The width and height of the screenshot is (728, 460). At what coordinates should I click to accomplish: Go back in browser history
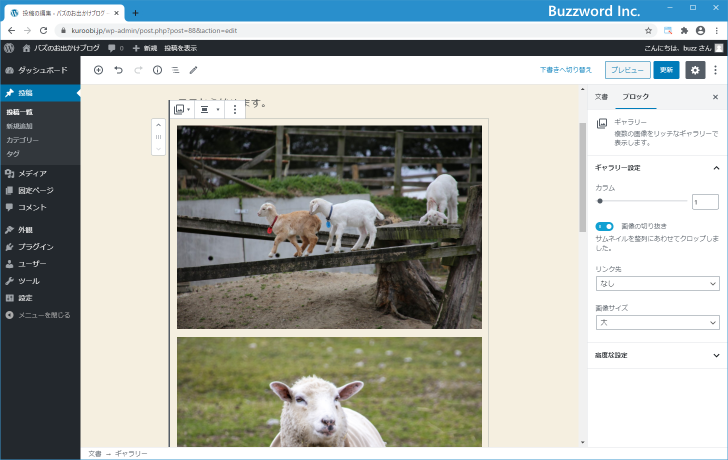(12, 31)
